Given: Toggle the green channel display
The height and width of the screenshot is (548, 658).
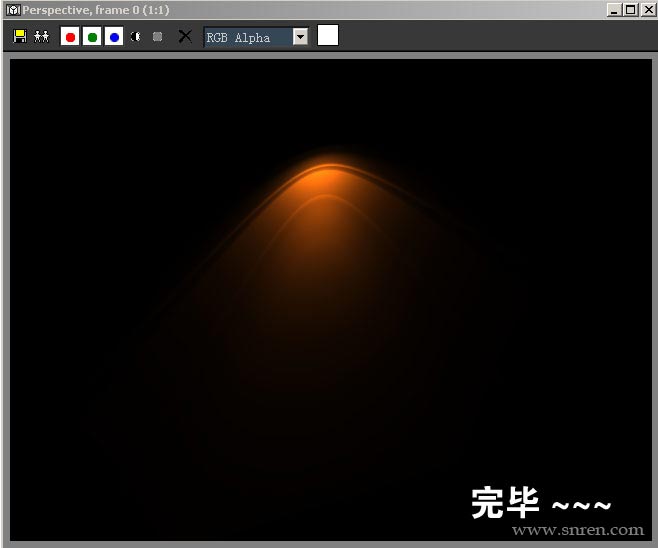Looking at the screenshot, I should click(x=92, y=37).
